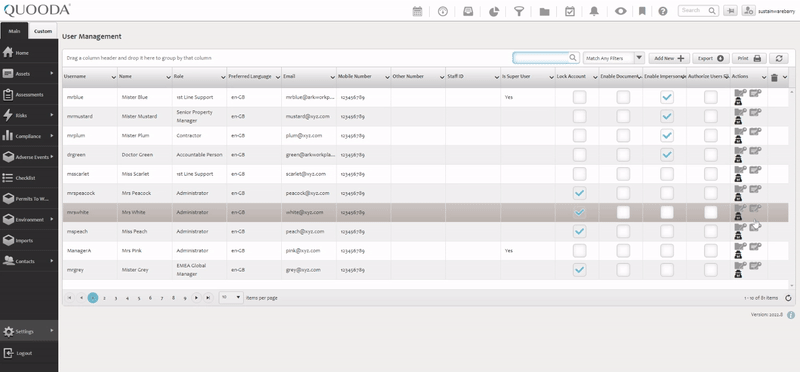Click the edit card icon for mrspeacock

click(755, 189)
